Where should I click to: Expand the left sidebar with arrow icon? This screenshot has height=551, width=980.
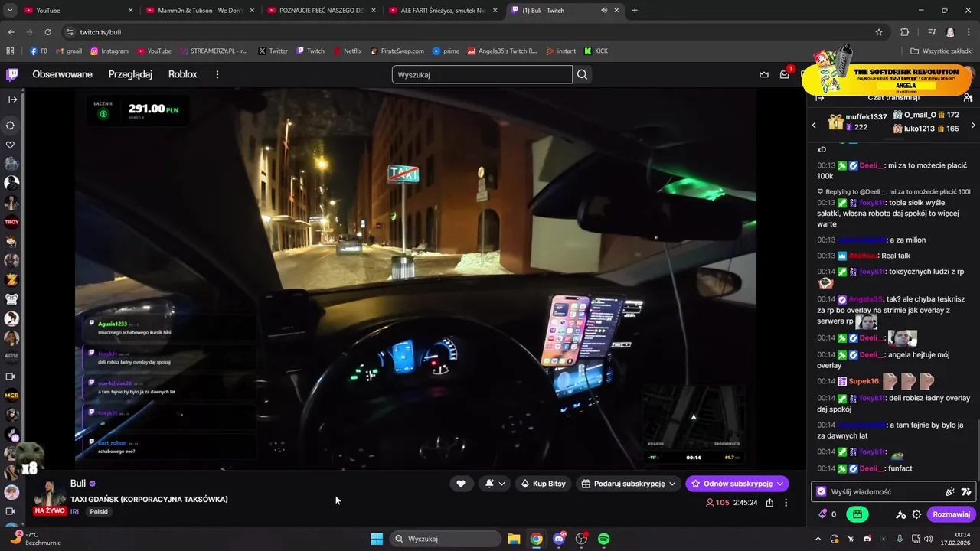click(12, 99)
